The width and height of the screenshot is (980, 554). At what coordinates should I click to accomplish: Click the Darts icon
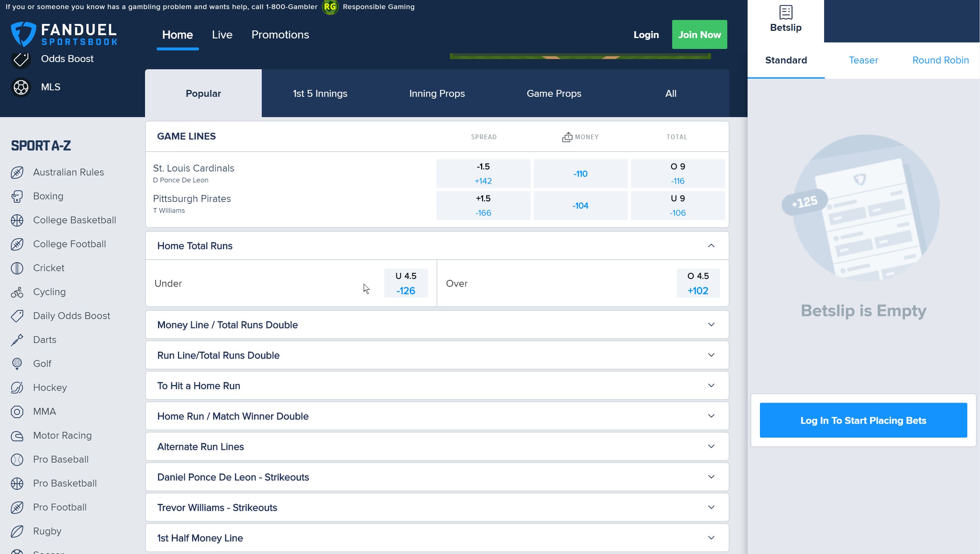17,340
